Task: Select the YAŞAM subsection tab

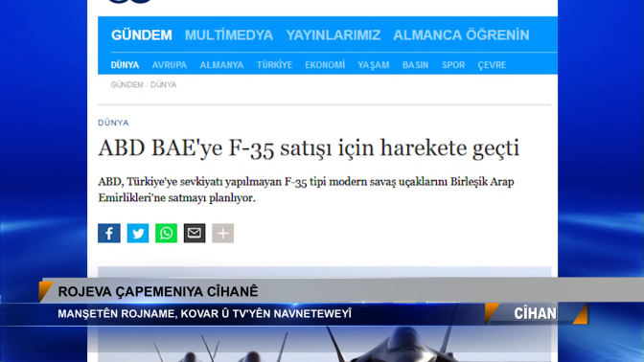Action: pos(374,65)
